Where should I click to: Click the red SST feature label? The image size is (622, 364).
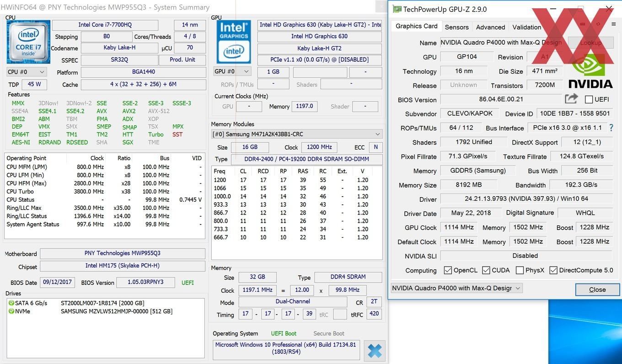(177, 134)
